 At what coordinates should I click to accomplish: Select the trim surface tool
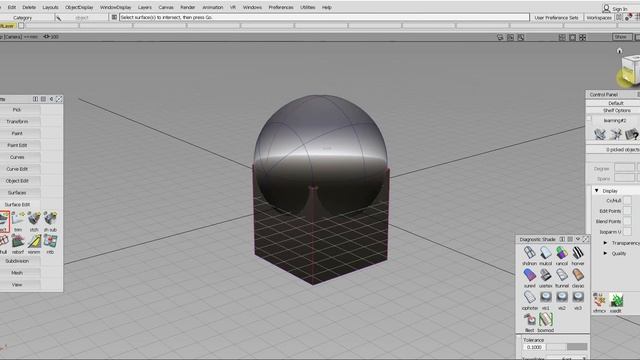pyautogui.click(x=18, y=219)
